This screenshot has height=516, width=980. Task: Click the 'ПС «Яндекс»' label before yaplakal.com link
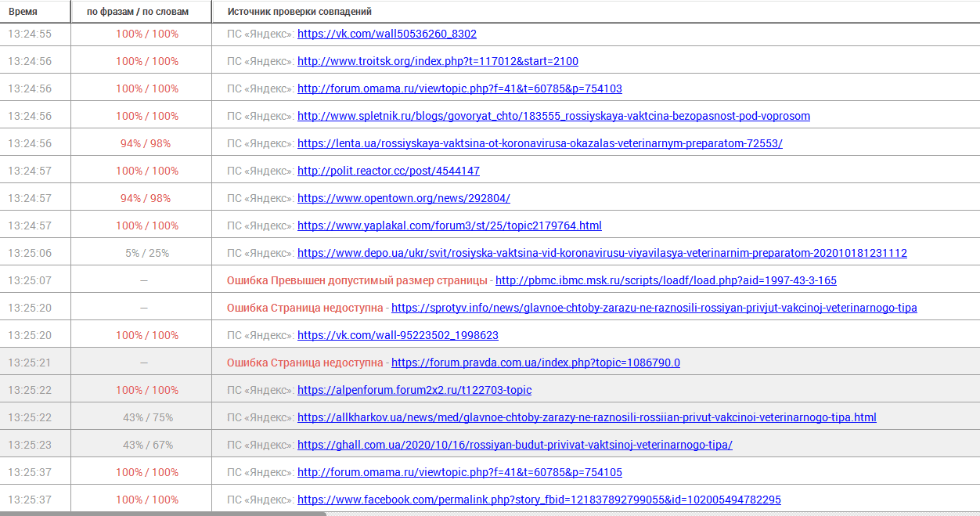pos(261,226)
